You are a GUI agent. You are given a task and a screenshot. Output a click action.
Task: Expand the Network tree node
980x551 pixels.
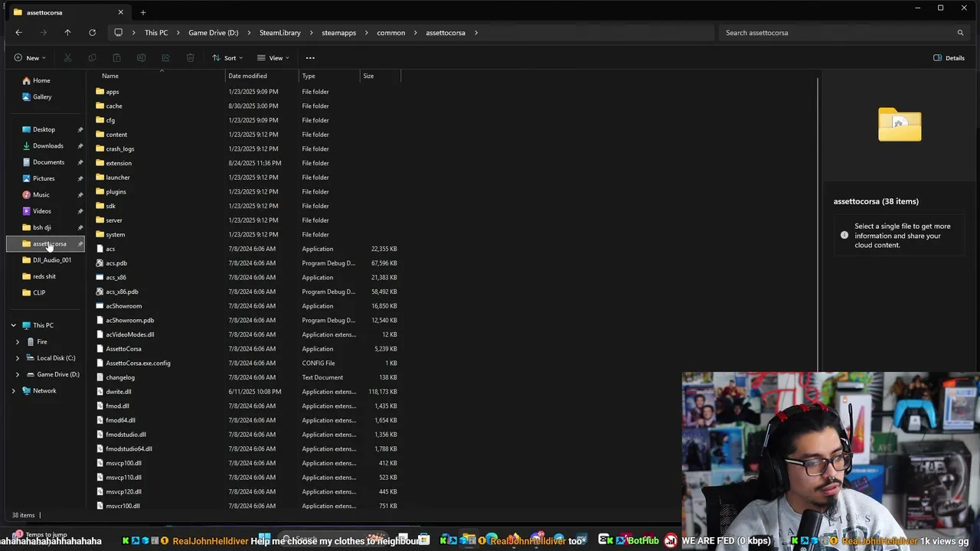click(x=13, y=390)
